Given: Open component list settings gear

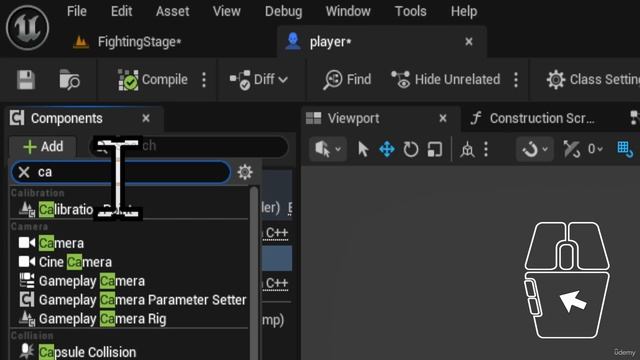Looking at the screenshot, I should (244, 172).
